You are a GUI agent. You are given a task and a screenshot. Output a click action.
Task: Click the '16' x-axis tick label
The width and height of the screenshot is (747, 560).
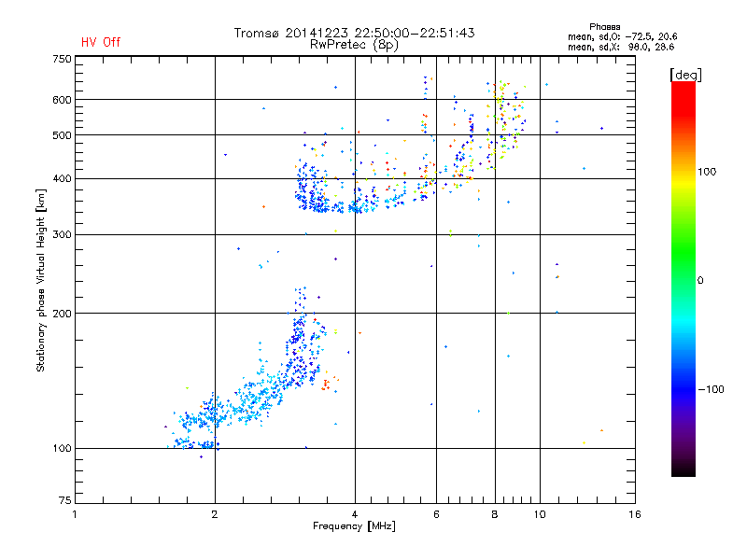635,514
